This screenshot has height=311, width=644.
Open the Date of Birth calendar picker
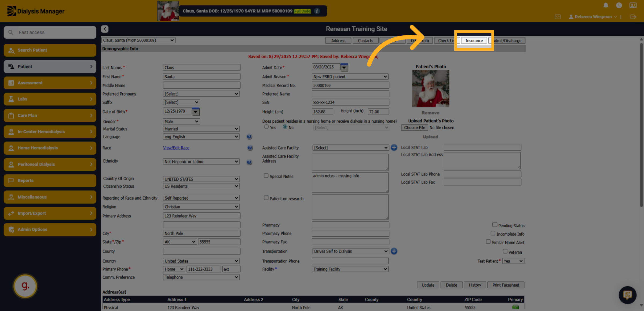[196, 111]
